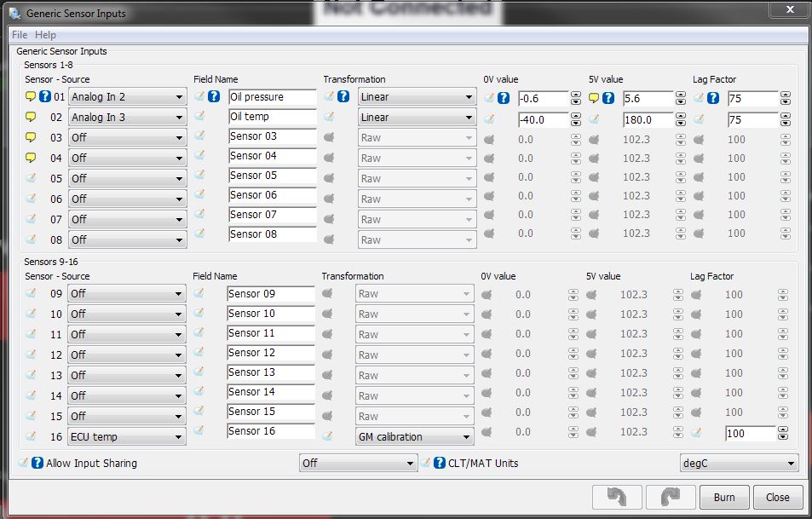Image resolution: width=812 pixels, height=519 pixels.
Task: Click note icon beside sensor 16 Lag Factor
Action: coord(696,432)
